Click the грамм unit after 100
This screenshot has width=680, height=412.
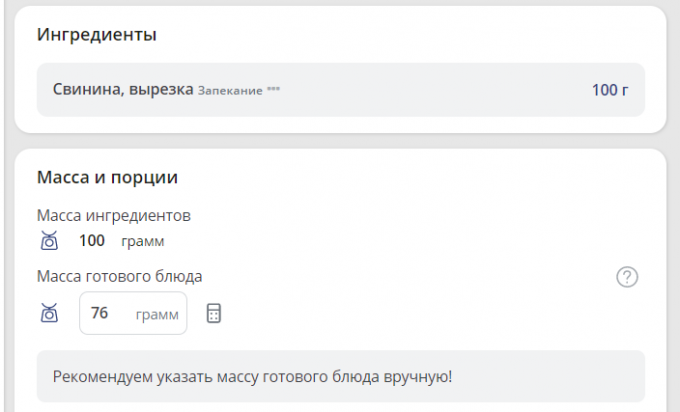[x=143, y=241]
